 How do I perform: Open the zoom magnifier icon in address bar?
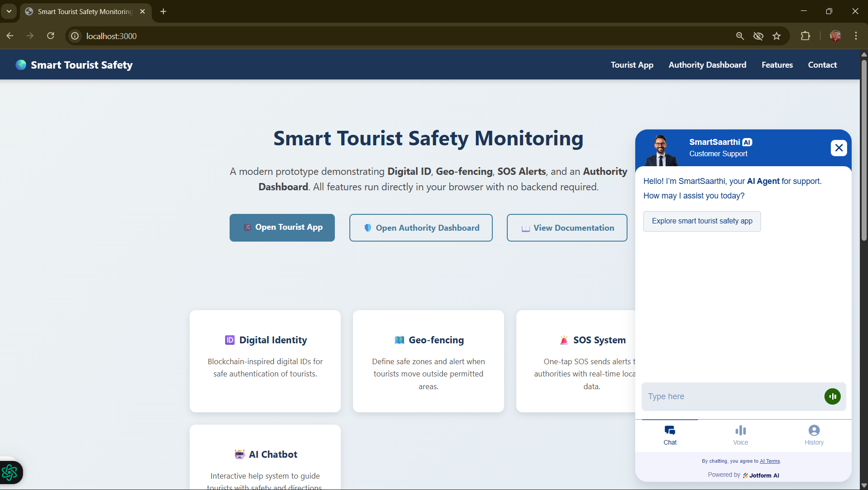click(740, 36)
